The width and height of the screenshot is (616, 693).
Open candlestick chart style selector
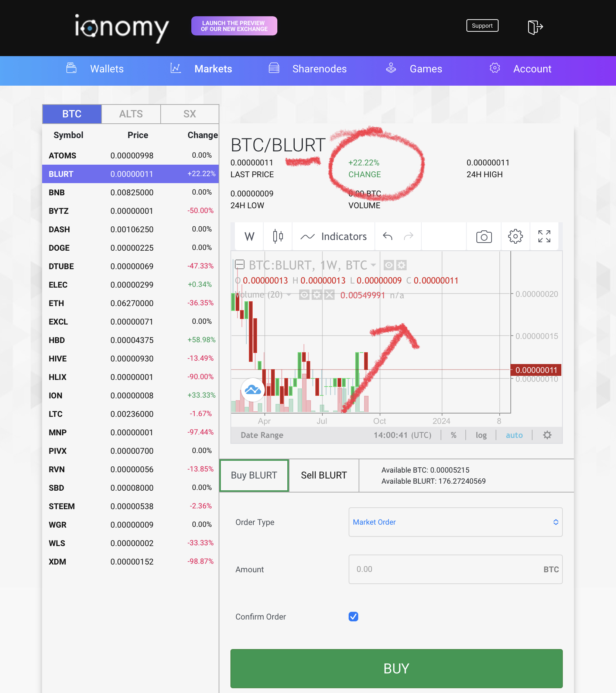pos(278,236)
